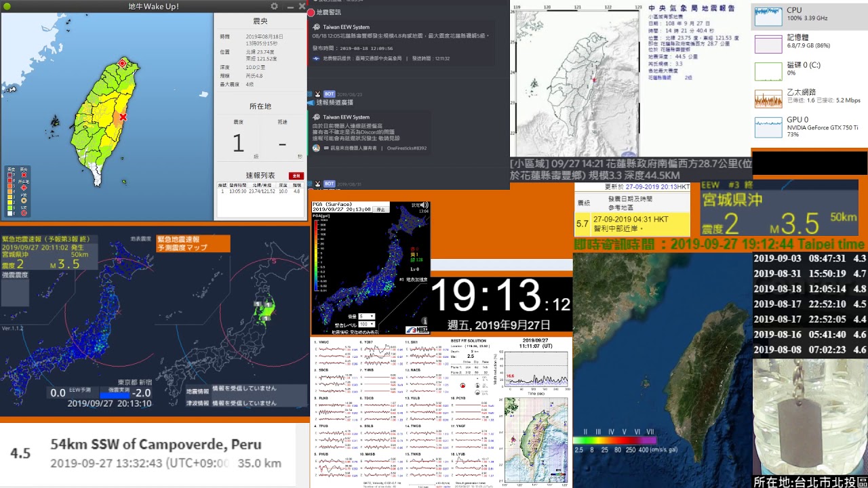Open the 音量 volume dropdown set to 5
This screenshot has width=868, height=488.
[366, 317]
